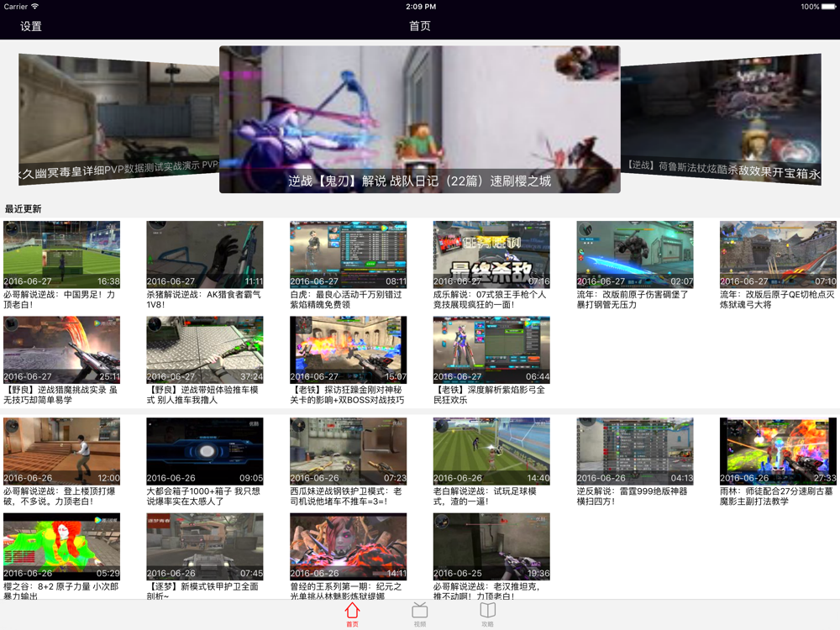
Task: Click the 攻略 label in tab bar
Action: [x=487, y=624]
